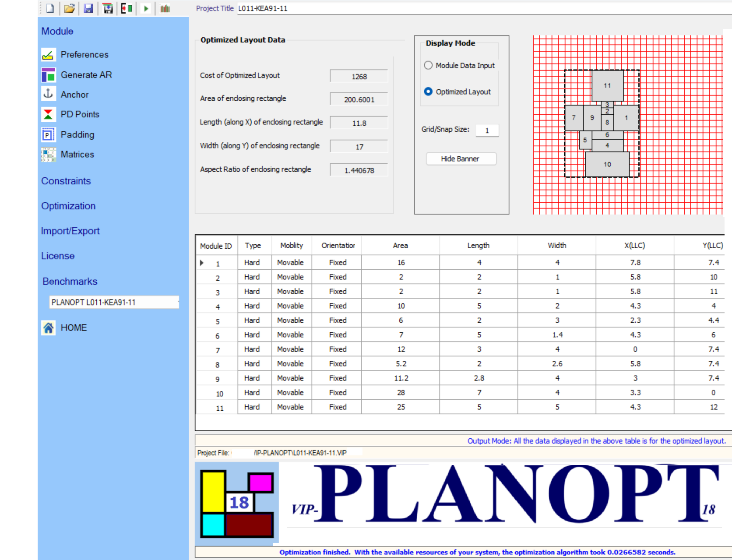
Task: Open the License menu section
Action: pyautogui.click(x=58, y=256)
